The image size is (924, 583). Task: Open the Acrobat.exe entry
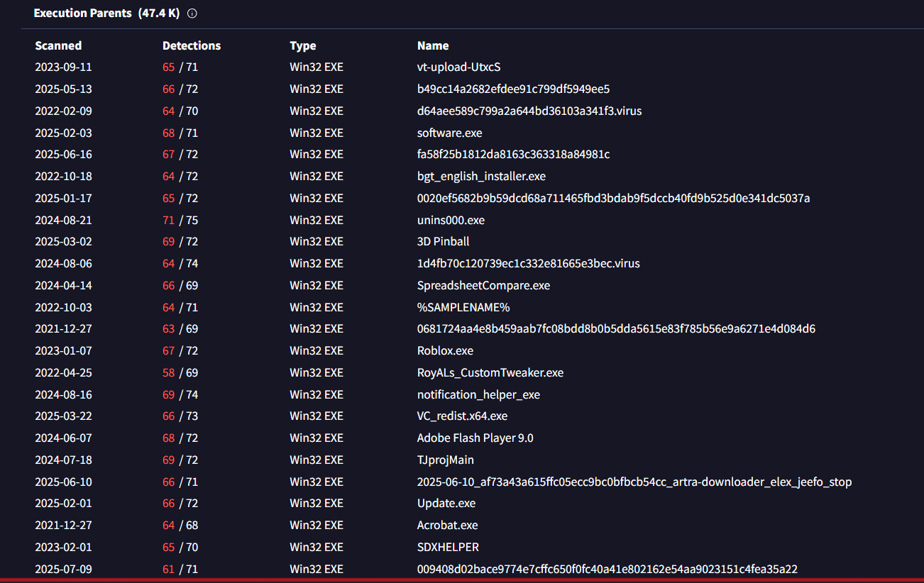(447, 526)
